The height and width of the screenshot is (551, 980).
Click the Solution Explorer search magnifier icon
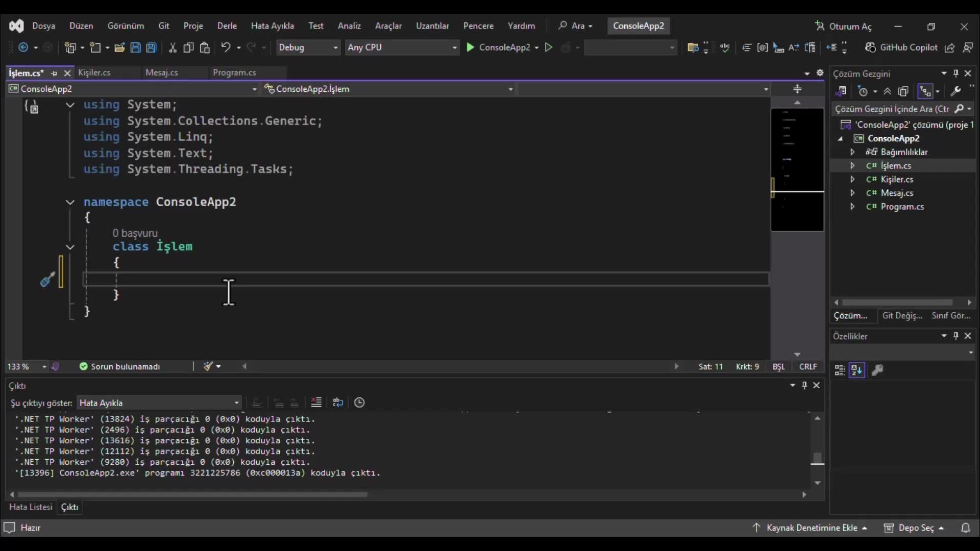click(959, 109)
